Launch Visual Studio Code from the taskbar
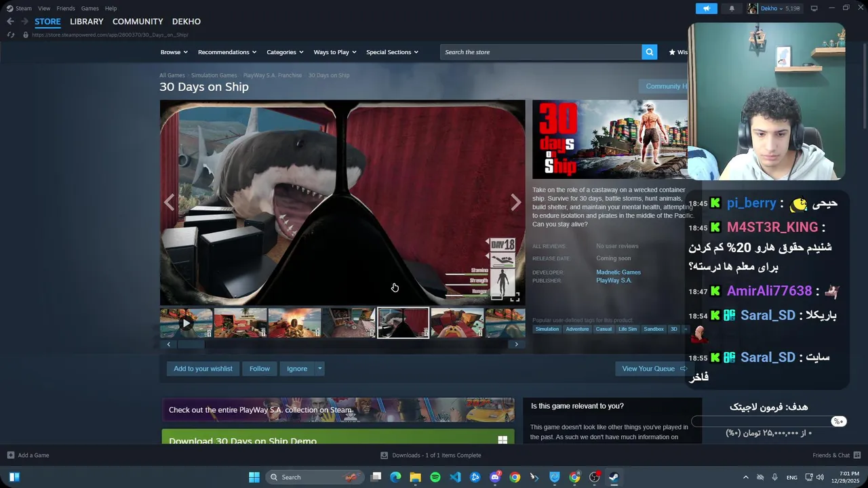868x488 pixels. tap(455, 477)
